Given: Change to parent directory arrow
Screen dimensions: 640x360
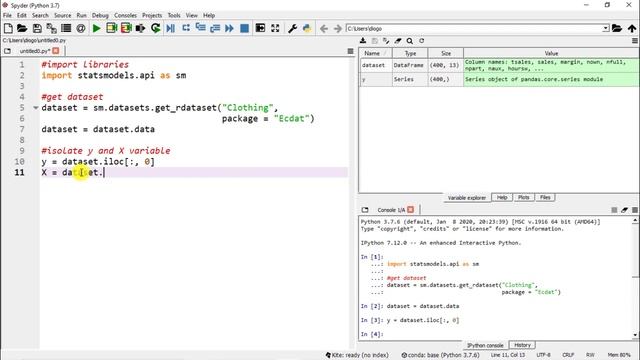Looking at the screenshot, I should tap(632, 28).
